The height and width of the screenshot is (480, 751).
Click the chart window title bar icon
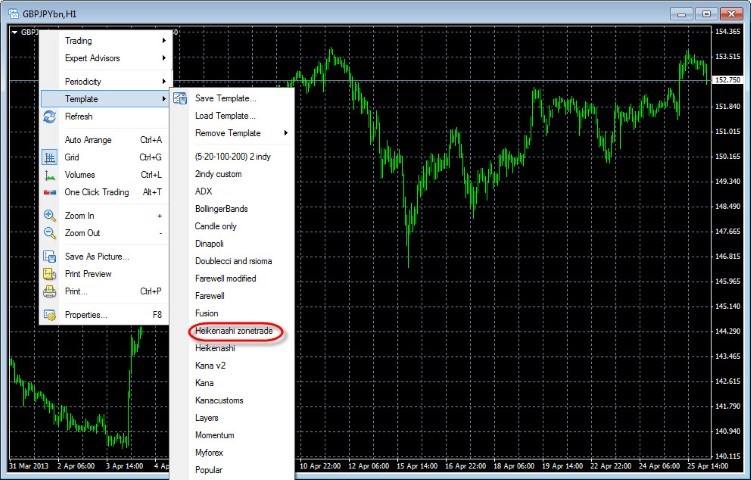(x=13, y=13)
